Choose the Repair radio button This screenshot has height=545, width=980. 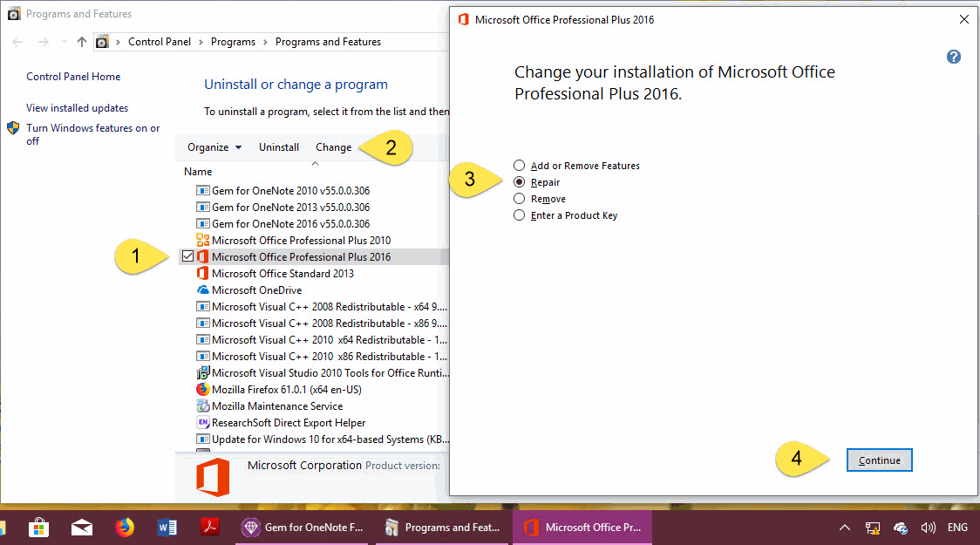point(520,182)
